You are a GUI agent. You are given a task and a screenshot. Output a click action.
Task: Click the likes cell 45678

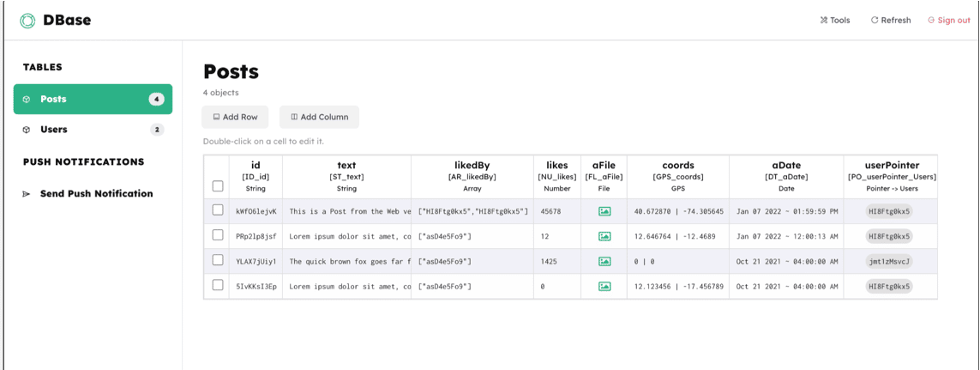(x=557, y=211)
